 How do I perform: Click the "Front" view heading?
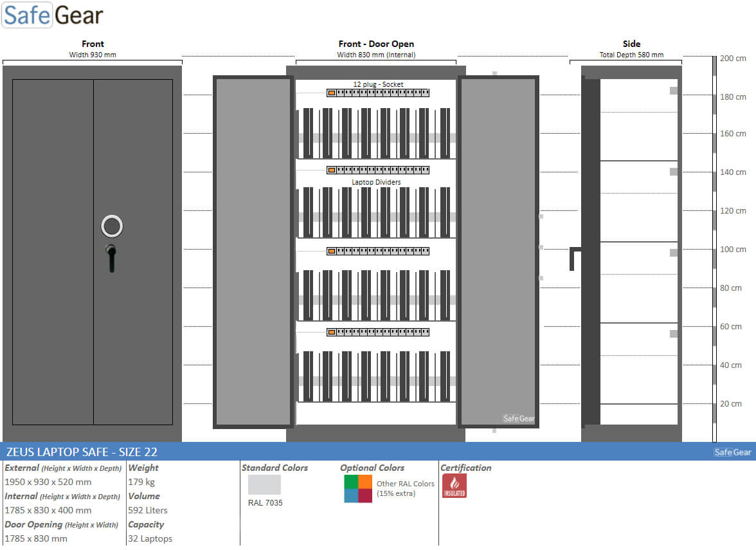coord(93,44)
